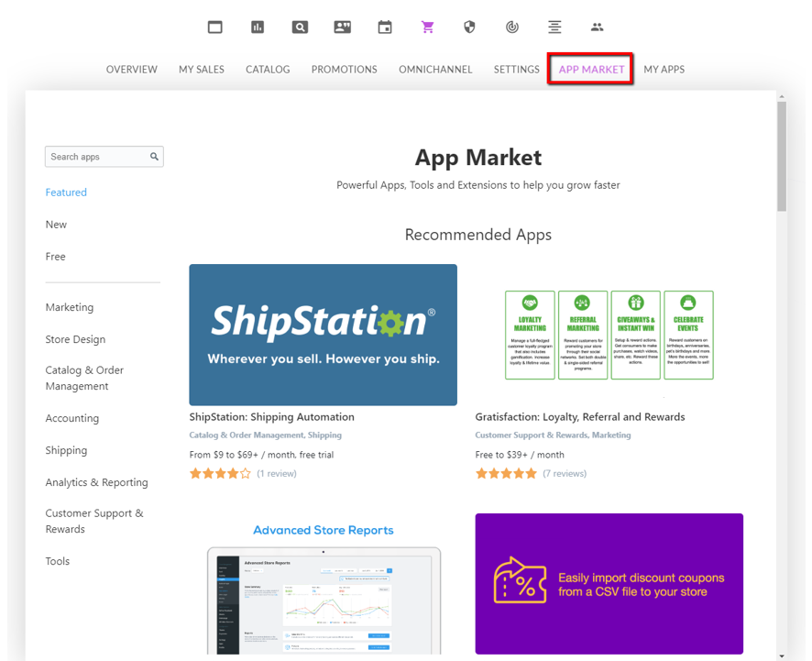812x661 pixels.
Task: Open the bar chart analytics icon
Action: 258,27
